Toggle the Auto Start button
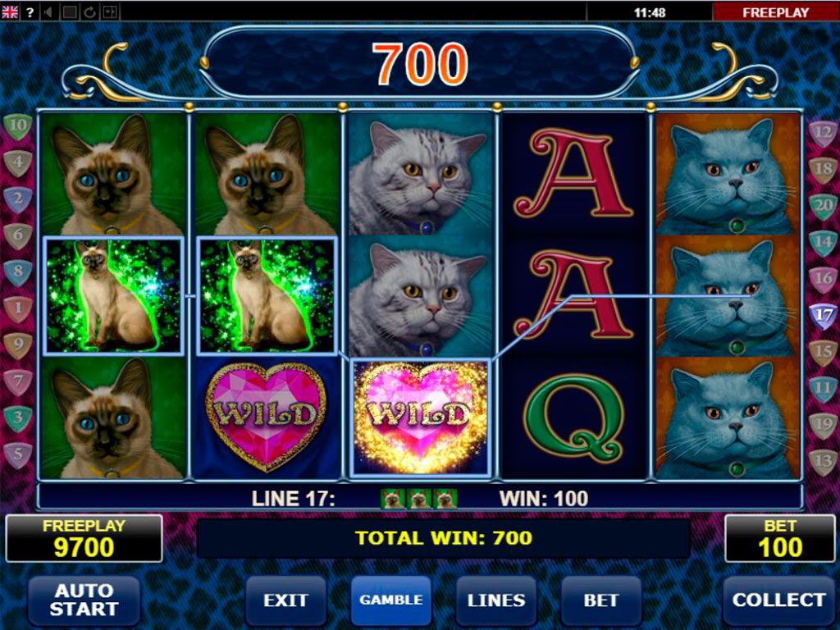 pyautogui.click(x=84, y=600)
